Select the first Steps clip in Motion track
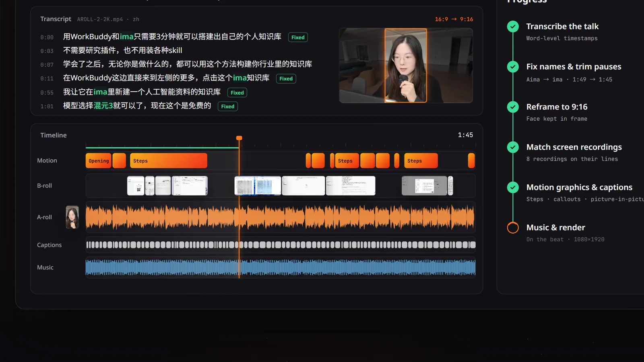Viewport: 644px width, 362px height. [x=169, y=160]
